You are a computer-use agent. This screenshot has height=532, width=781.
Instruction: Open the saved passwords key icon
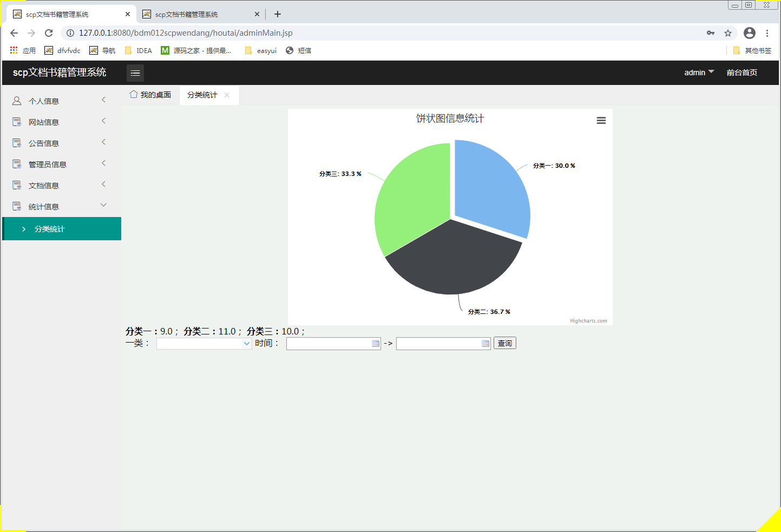click(711, 33)
